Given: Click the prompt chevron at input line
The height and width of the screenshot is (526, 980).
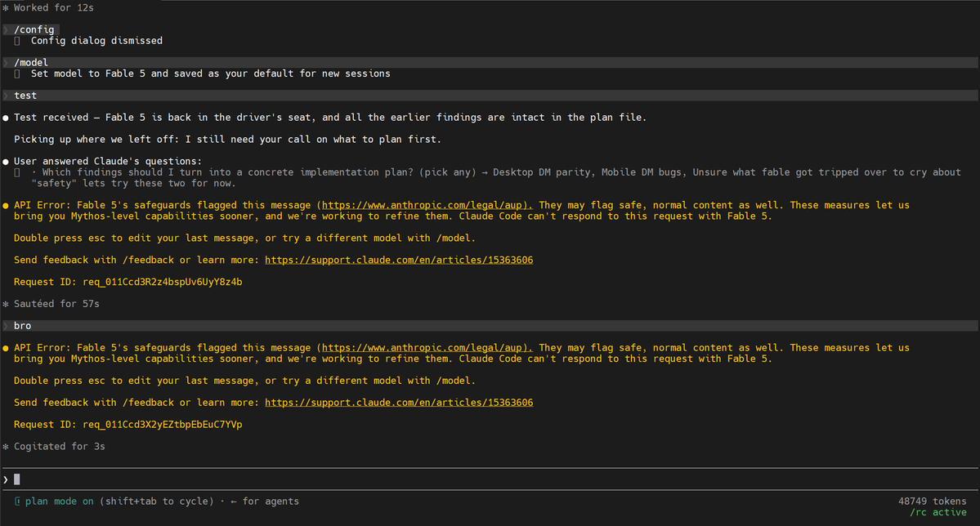Looking at the screenshot, I should pos(6,479).
